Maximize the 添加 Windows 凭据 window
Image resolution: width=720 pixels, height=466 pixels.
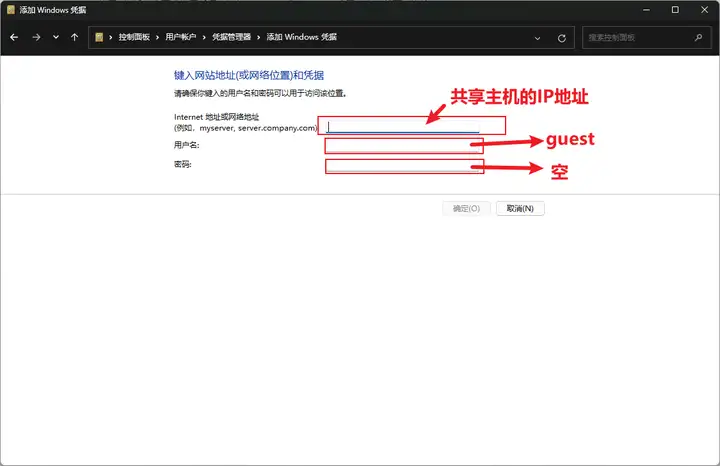[x=675, y=10]
